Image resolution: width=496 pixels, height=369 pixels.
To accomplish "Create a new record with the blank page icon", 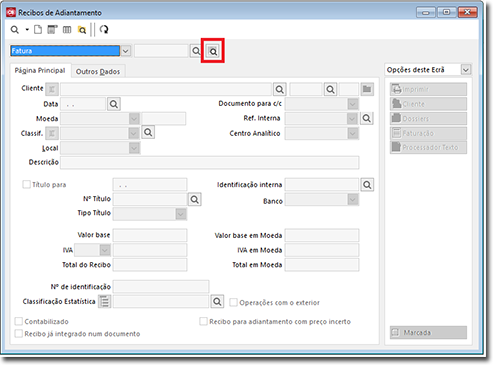I will (x=38, y=30).
